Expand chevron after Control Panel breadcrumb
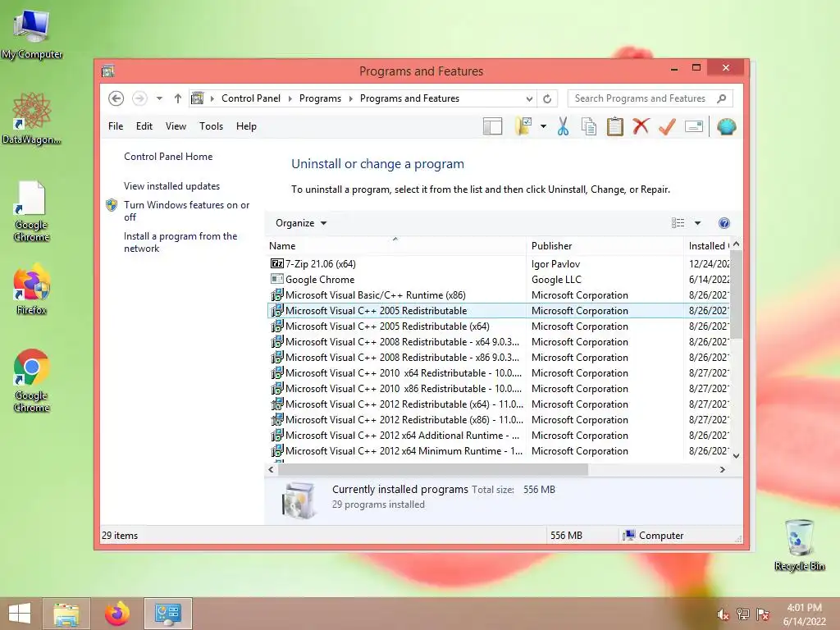Image resolution: width=840 pixels, height=630 pixels. coord(290,98)
